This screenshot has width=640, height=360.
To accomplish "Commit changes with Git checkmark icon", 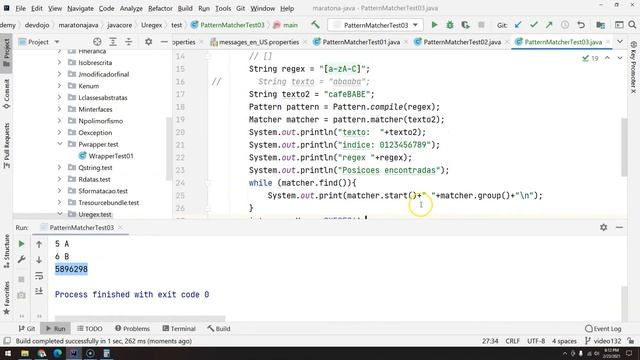I will pyautogui.click(x=533, y=25).
